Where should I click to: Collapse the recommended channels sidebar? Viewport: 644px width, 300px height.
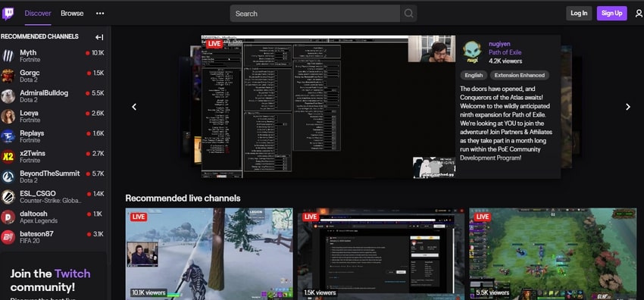(99, 37)
